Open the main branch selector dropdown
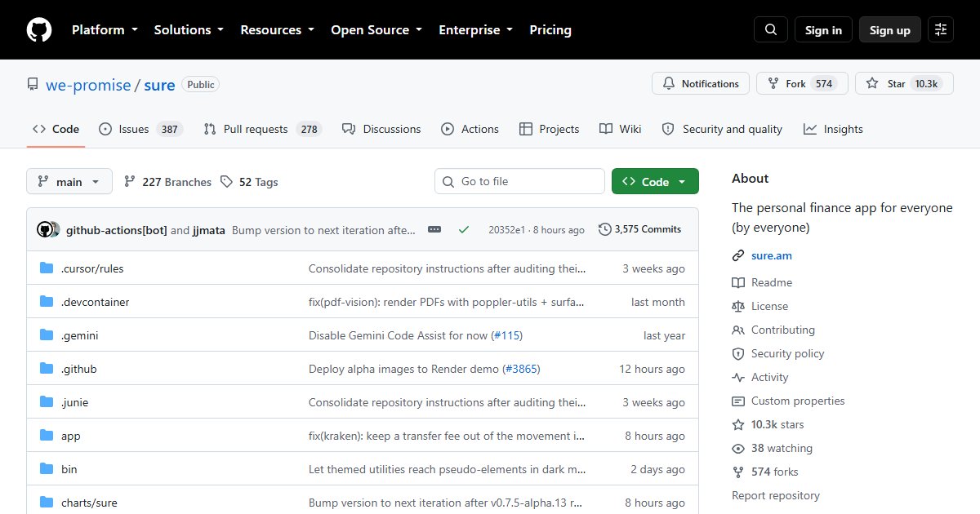This screenshot has height=514, width=980. coord(69,182)
